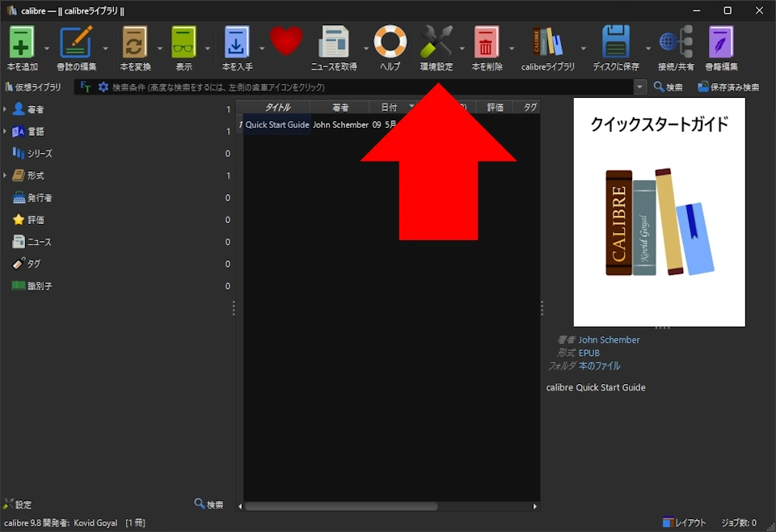Click 検索 button below tag browser
The height and width of the screenshot is (532, 776).
pyautogui.click(x=209, y=505)
